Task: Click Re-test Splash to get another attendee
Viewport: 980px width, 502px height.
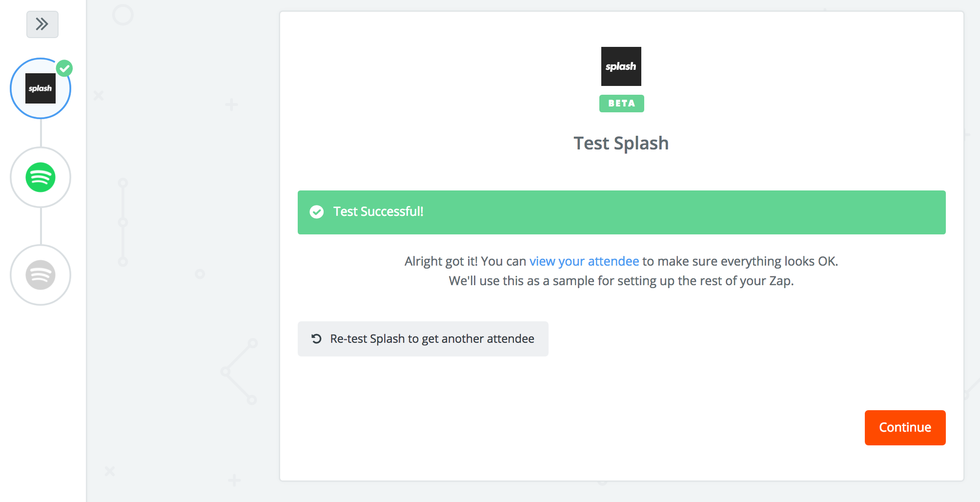Action: [x=423, y=339]
